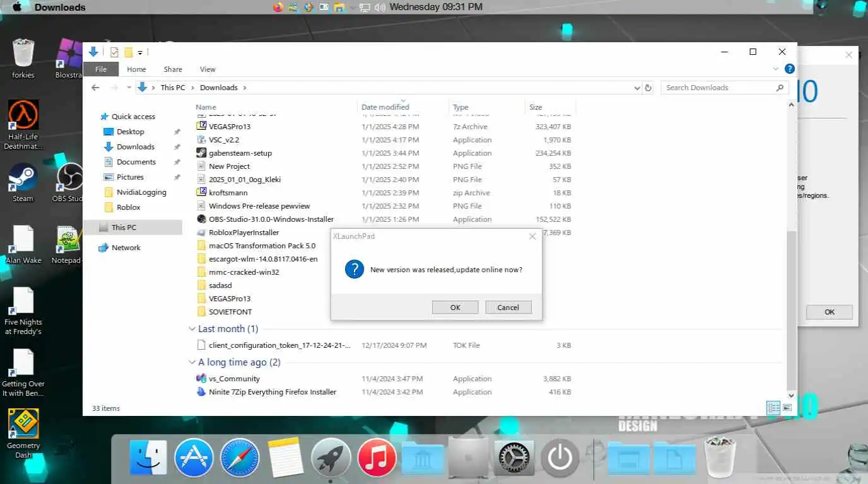Open the Steam desktop shortcut
Viewport: 868px width, 484px height.
tap(23, 183)
